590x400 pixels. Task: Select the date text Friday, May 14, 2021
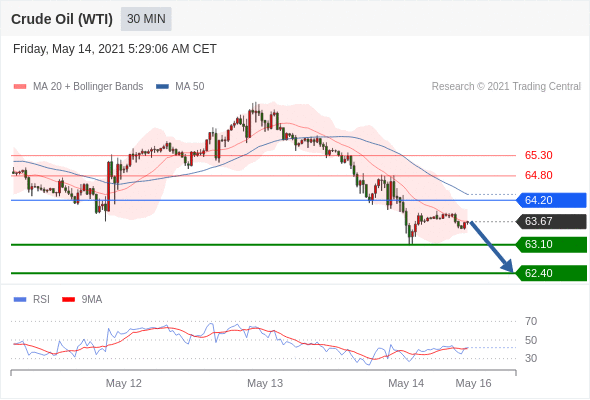click(x=69, y=49)
